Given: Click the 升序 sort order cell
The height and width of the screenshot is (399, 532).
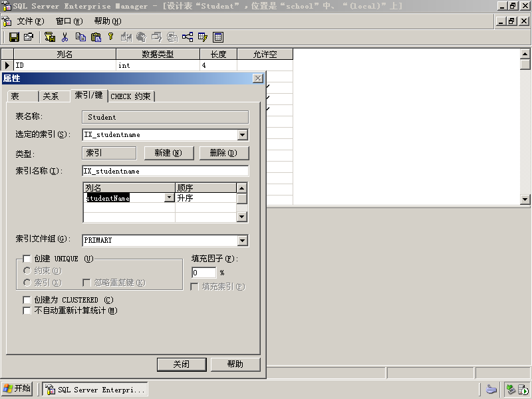Looking at the screenshot, I should pyautogui.click(x=205, y=198).
